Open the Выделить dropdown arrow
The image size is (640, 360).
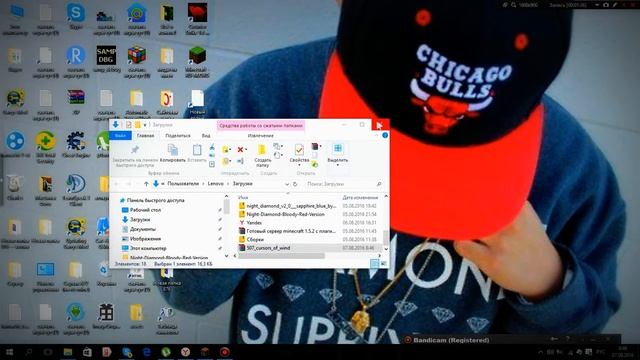coord(338,164)
